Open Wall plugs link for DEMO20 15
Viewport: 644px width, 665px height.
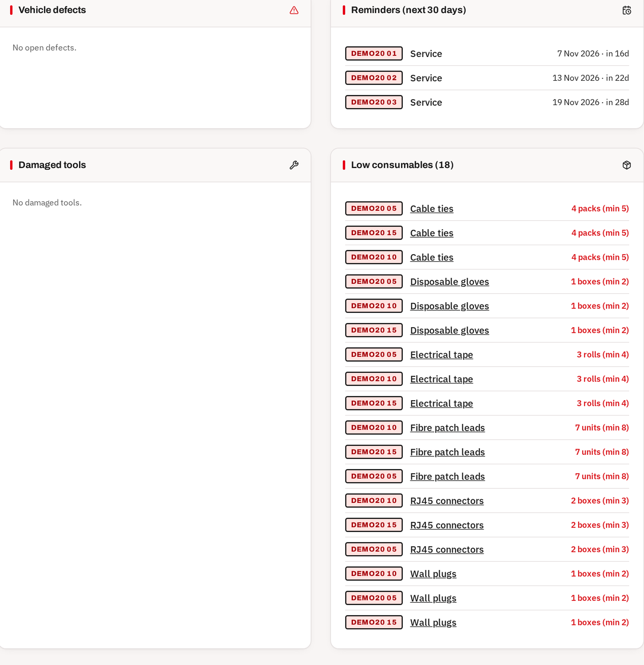tap(433, 623)
